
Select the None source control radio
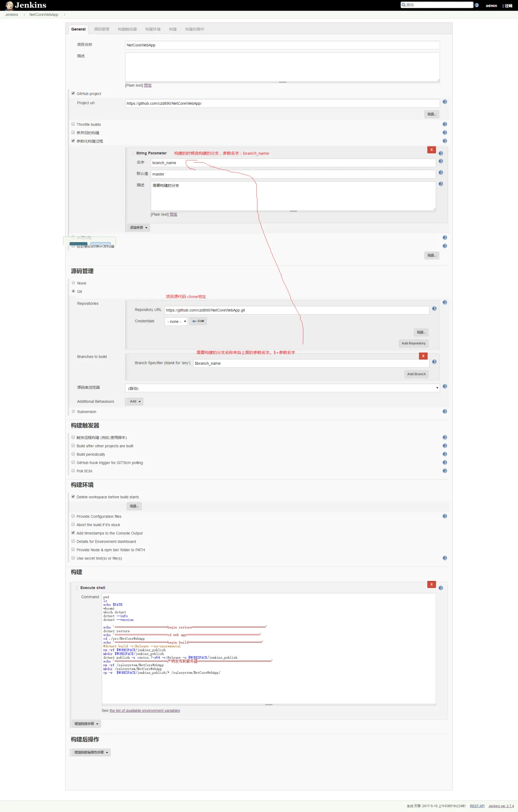click(73, 283)
